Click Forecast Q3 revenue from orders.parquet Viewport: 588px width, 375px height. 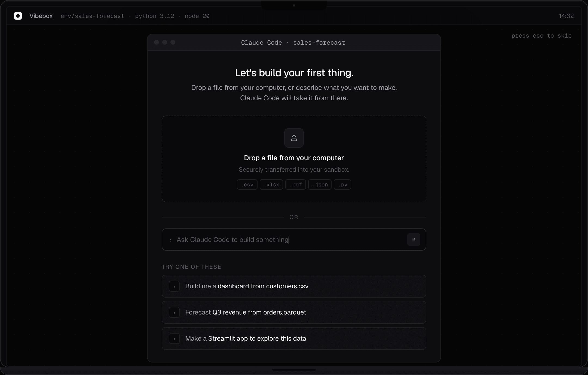click(245, 312)
